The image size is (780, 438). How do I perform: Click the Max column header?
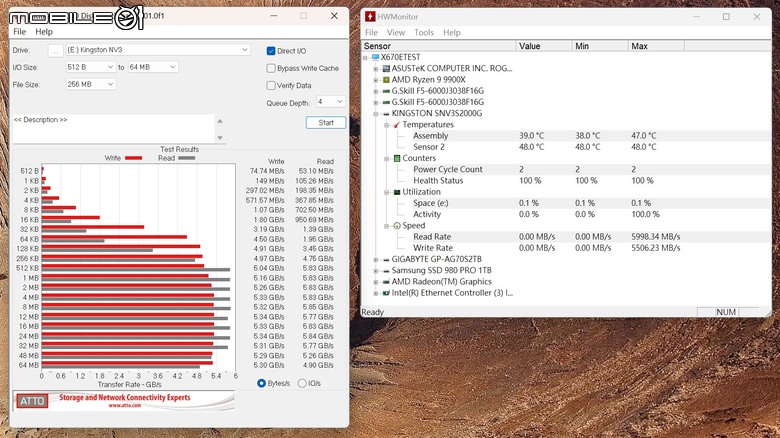657,46
